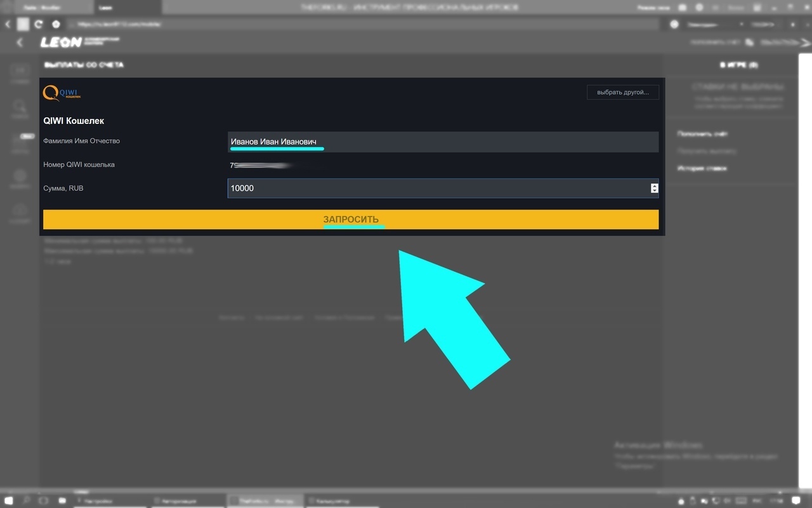Click 'История ставок' in right sidebar

tap(702, 168)
